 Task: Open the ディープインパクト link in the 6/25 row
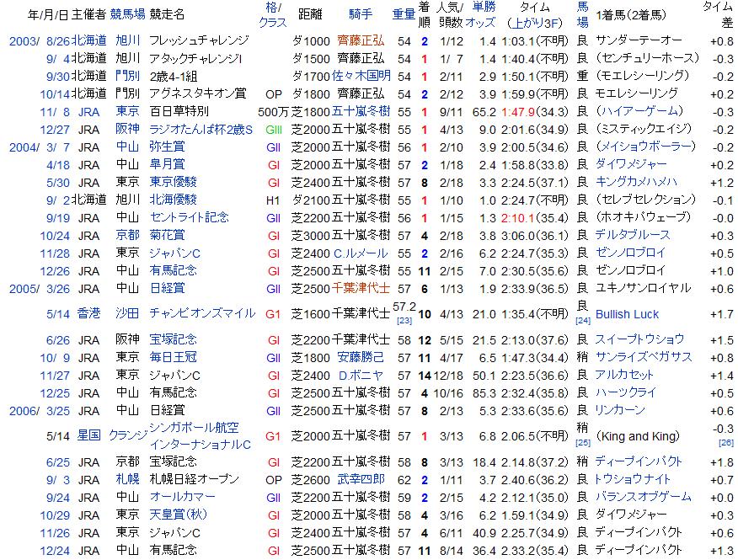coord(639,461)
